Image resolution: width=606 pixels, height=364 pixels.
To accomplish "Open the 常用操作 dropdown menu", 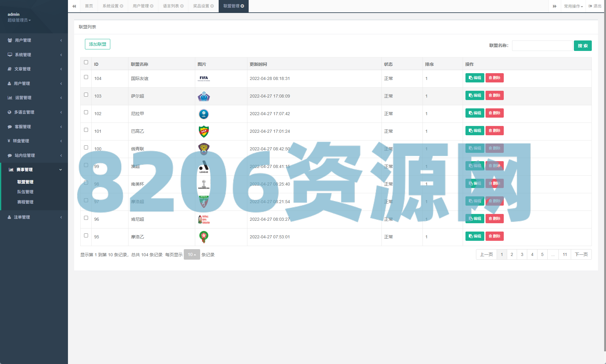I will click(573, 6).
